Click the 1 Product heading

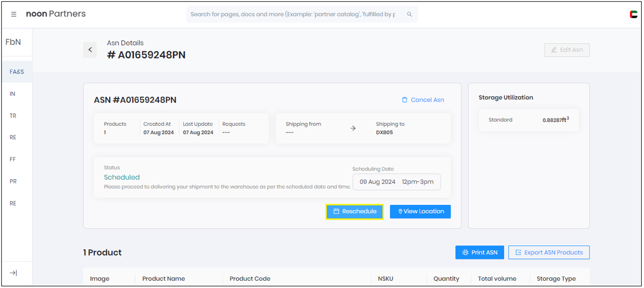102,252
